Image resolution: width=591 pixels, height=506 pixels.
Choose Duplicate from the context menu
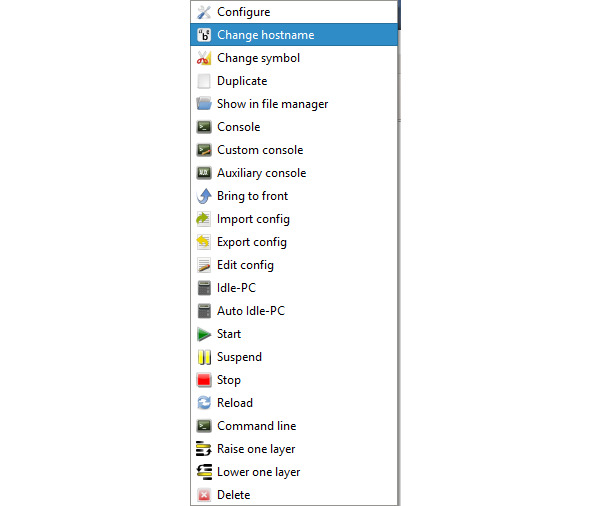click(294, 81)
